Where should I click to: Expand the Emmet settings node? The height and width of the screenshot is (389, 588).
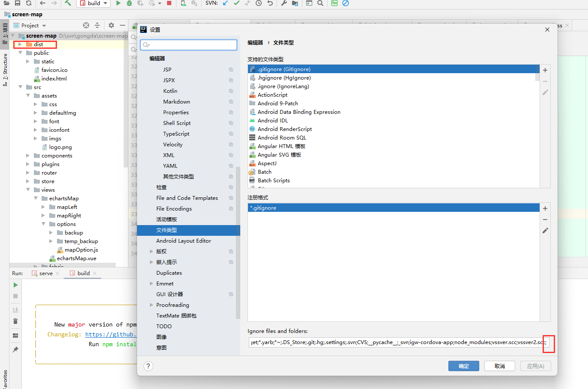point(151,284)
